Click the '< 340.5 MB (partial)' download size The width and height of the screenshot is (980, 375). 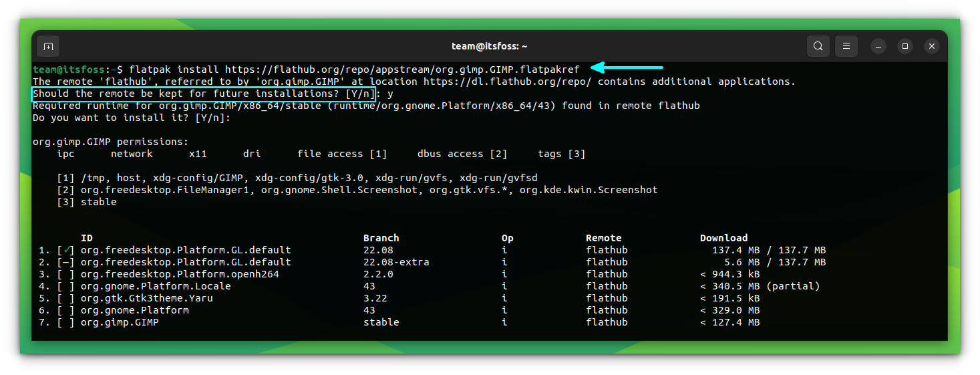[760, 286]
